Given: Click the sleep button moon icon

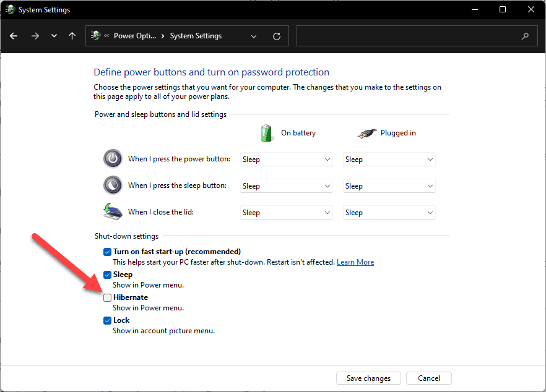Looking at the screenshot, I should [113, 185].
